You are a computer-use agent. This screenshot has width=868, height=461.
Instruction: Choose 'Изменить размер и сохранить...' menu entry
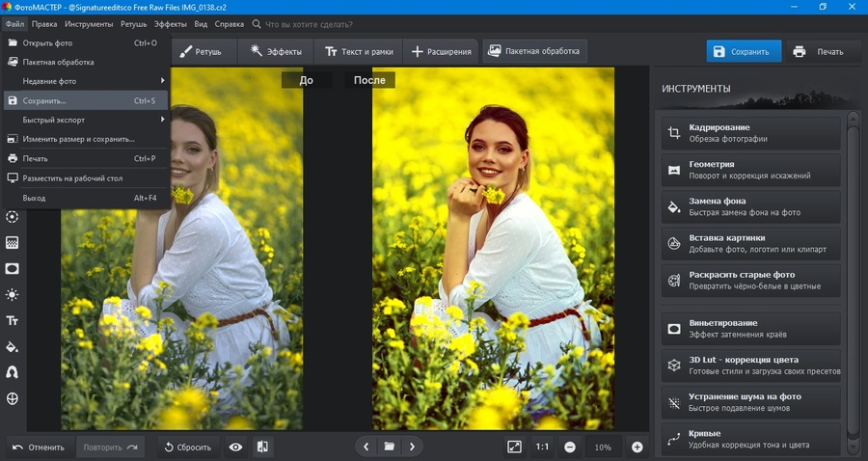point(86,139)
